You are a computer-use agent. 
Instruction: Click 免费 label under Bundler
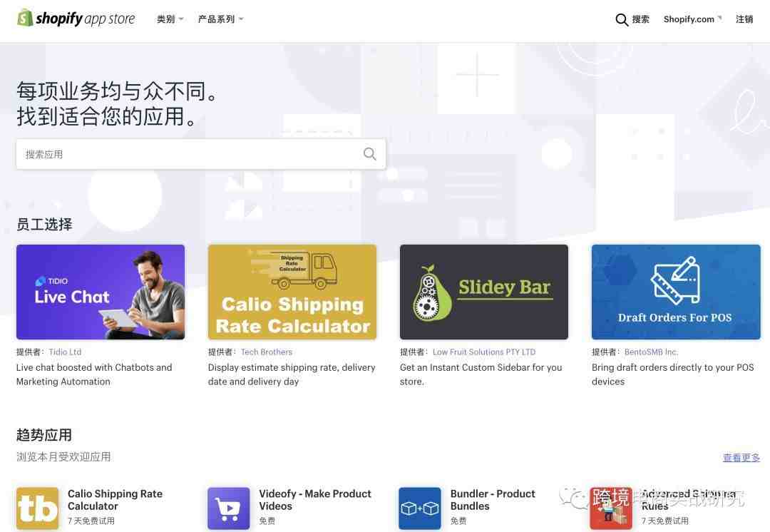[x=458, y=521]
